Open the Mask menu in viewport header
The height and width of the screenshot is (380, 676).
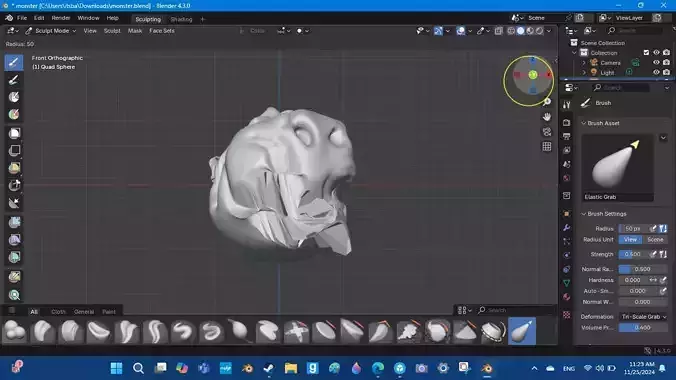[x=135, y=31]
